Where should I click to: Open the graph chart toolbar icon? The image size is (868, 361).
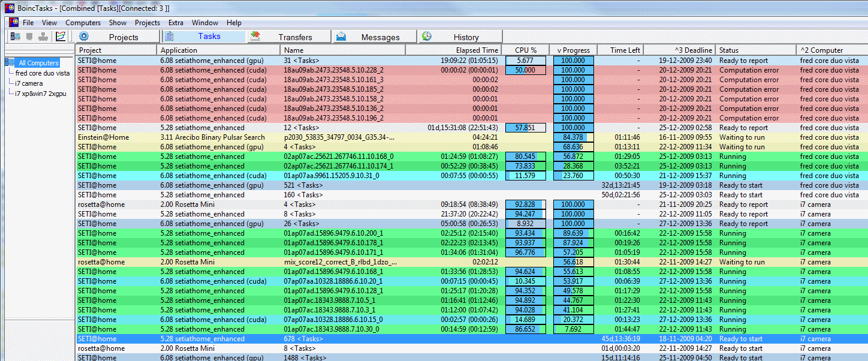pos(61,37)
